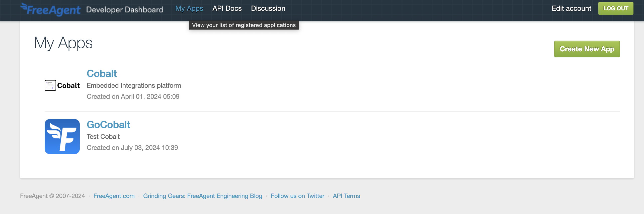The height and width of the screenshot is (214, 644).
Task: Click the Create New App button
Action: tap(587, 49)
